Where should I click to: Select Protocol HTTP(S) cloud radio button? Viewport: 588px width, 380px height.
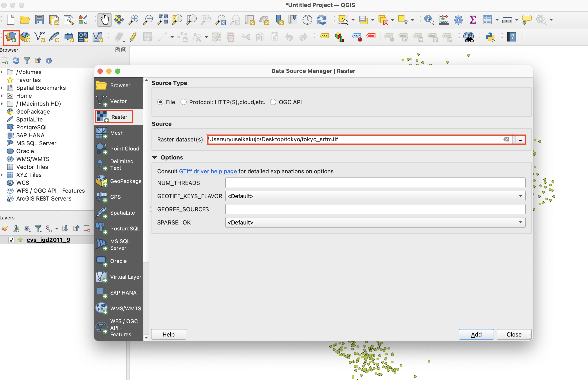pos(184,102)
